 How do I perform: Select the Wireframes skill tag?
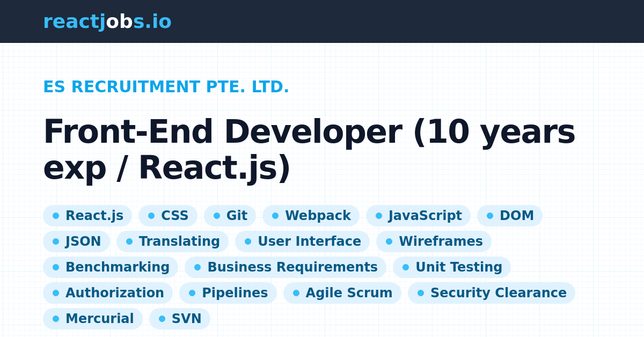[x=434, y=241]
